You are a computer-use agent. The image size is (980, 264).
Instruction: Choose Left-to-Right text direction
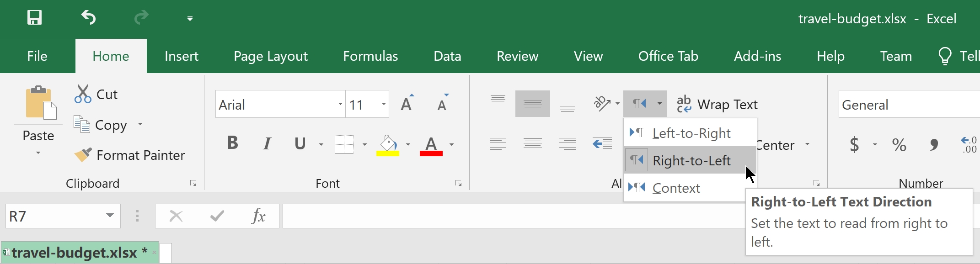(x=691, y=133)
